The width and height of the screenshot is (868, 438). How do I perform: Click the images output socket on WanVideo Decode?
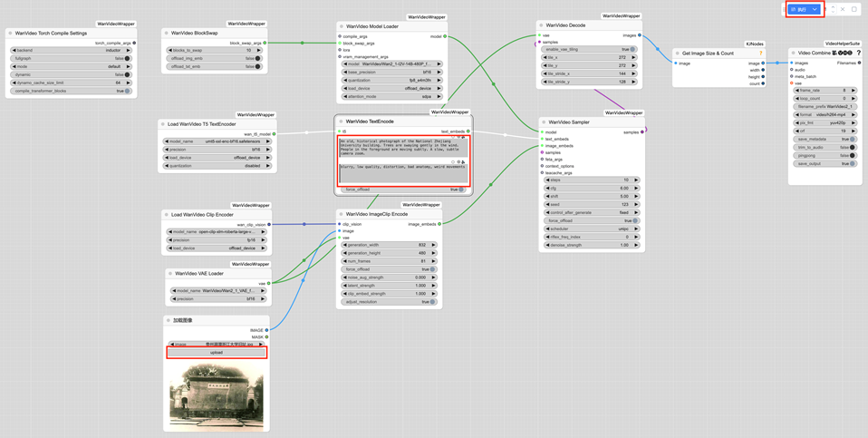click(x=640, y=35)
